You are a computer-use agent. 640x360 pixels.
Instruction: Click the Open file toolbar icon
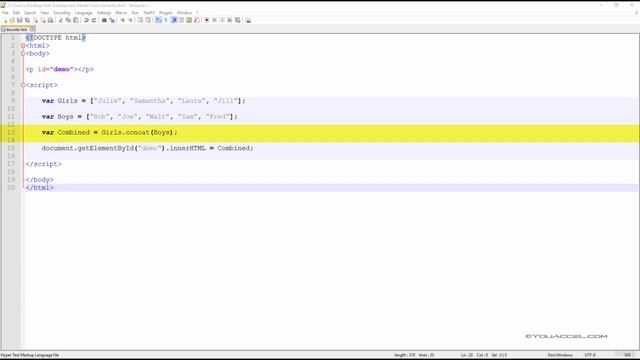12,20
